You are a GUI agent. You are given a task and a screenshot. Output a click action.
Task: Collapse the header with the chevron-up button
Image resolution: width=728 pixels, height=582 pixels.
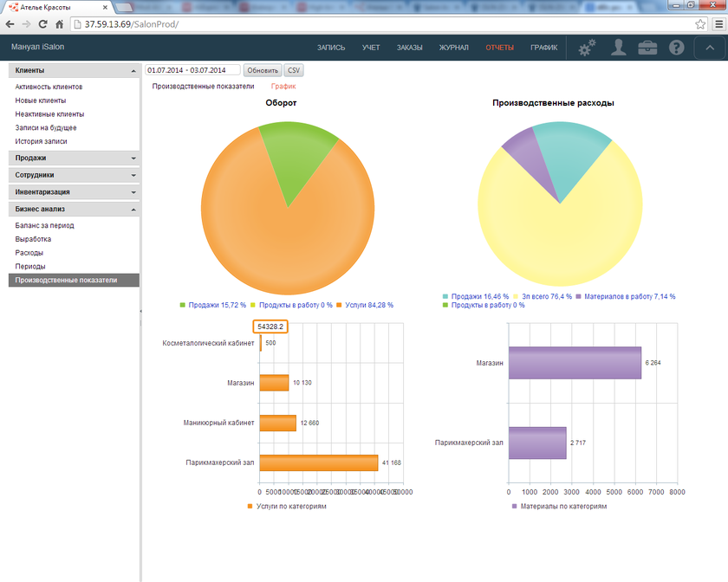(710, 48)
